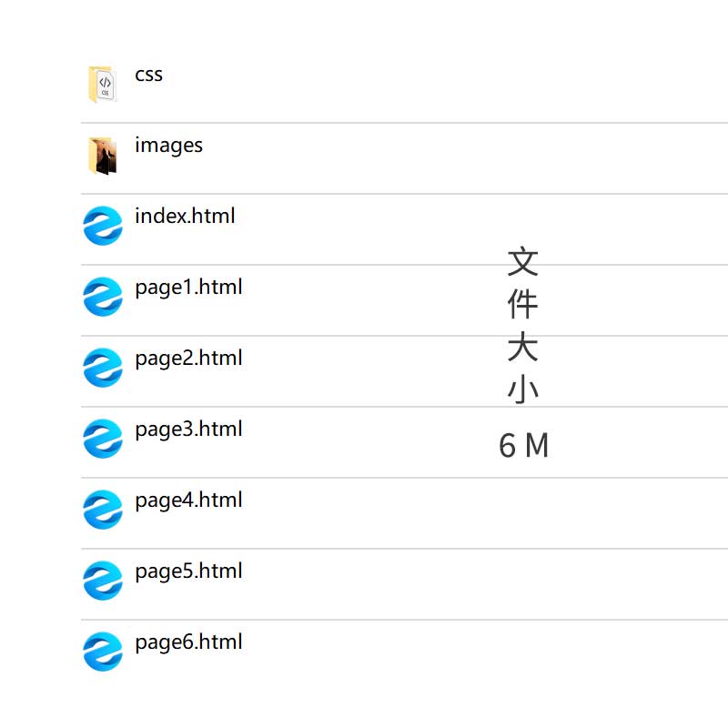
Task: Click the page4.html browser icon
Action: 103,510
